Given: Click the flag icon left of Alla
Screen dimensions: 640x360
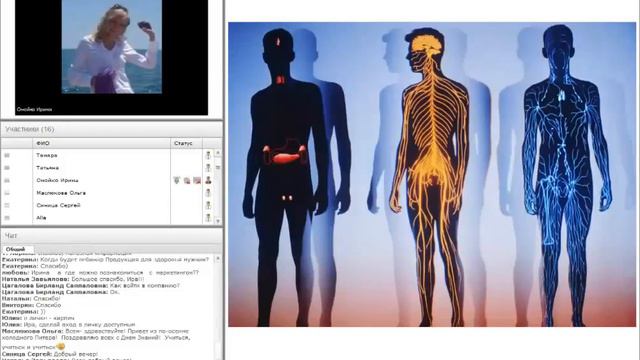Looking at the screenshot, I should coord(7,218).
